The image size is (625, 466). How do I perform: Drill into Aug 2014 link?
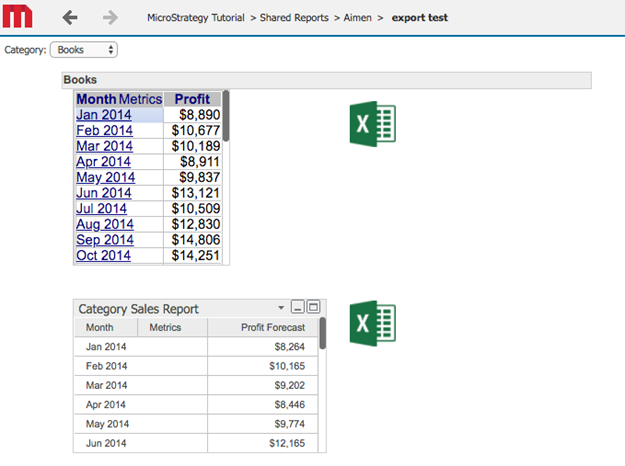(x=104, y=224)
